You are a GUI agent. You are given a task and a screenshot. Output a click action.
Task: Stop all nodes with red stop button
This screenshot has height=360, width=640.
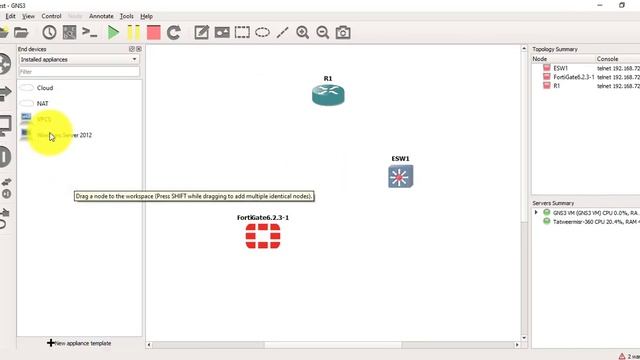[x=153, y=32]
